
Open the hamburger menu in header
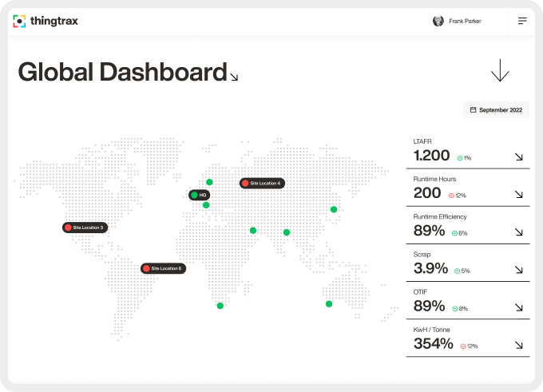522,21
